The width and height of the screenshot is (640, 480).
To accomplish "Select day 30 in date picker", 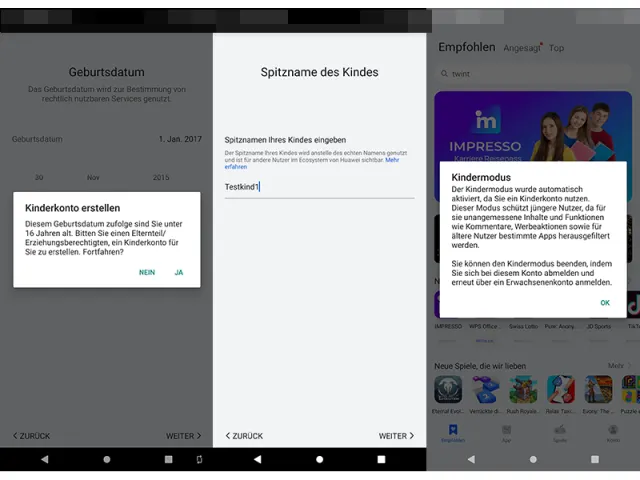I will tap(39, 178).
